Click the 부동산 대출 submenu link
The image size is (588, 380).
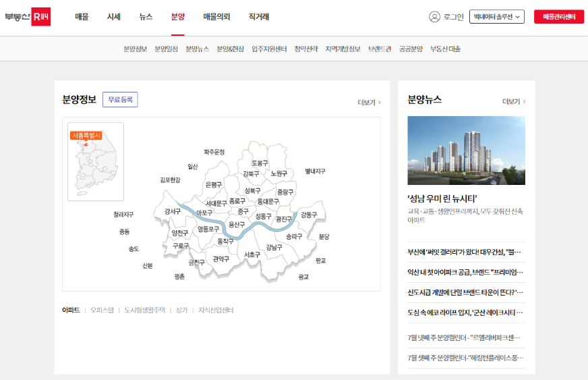pos(445,49)
